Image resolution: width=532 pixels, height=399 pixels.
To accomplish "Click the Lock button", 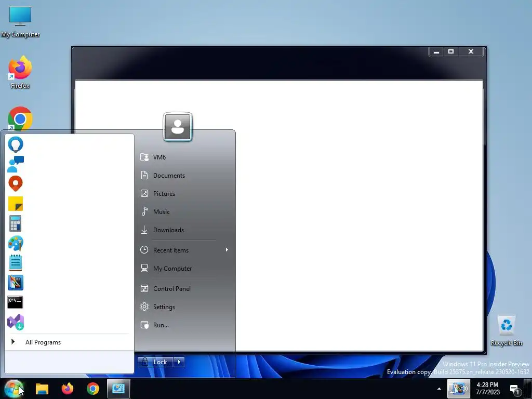I will point(155,362).
